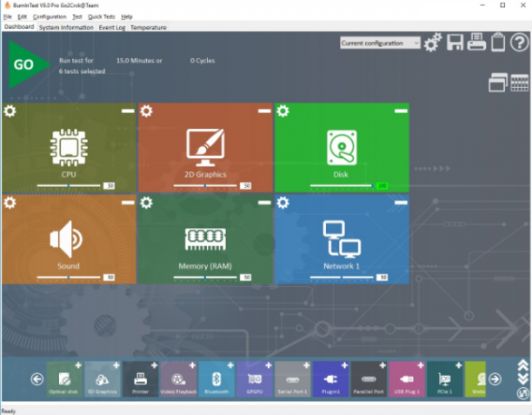Screen dimensions: 532x415
Task: Open help with question mark icon
Action: (x=520, y=43)
